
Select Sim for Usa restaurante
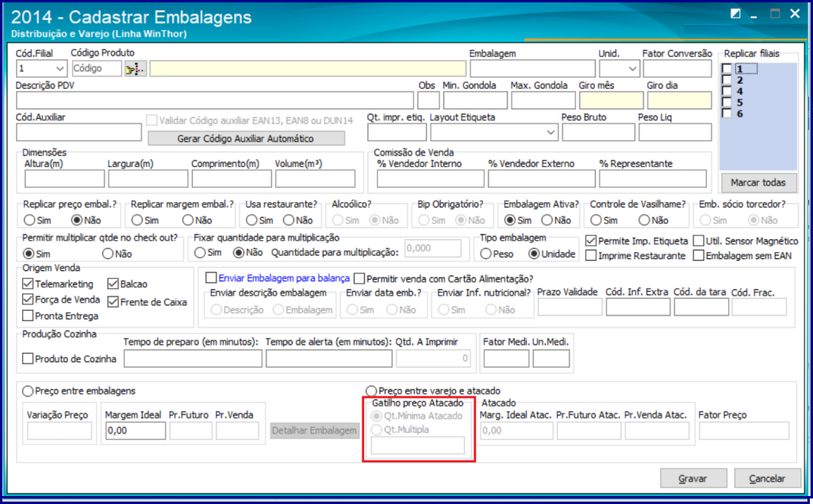251,220
